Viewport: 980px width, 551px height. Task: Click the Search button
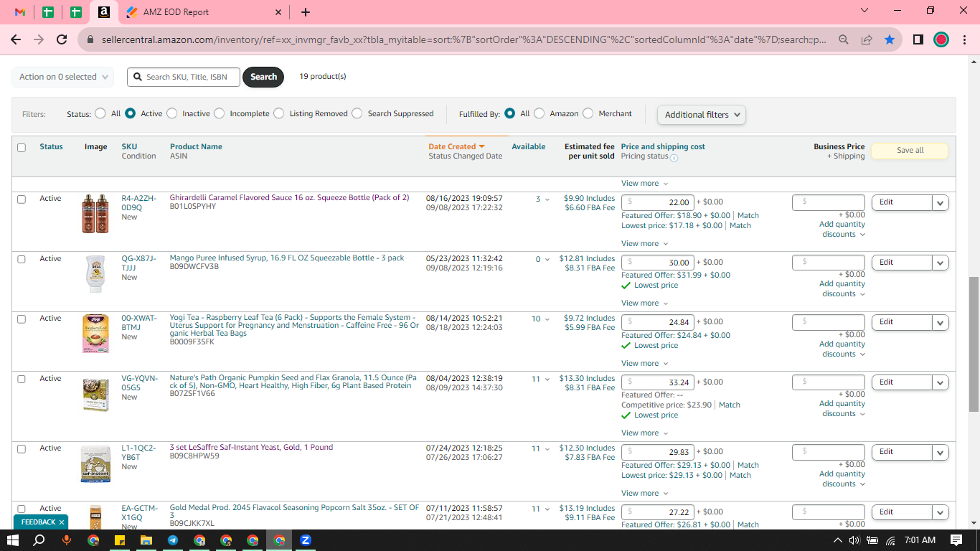point(263,77)
